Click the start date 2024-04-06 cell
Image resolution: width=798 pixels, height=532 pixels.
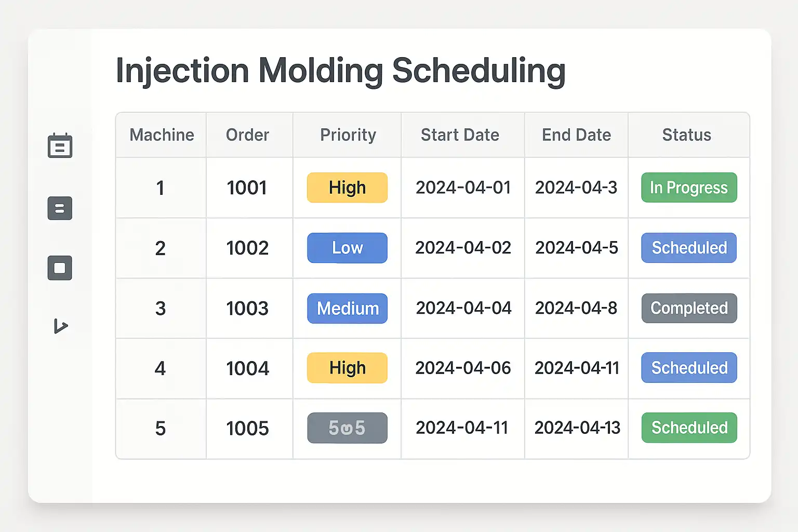coord(463,368)
